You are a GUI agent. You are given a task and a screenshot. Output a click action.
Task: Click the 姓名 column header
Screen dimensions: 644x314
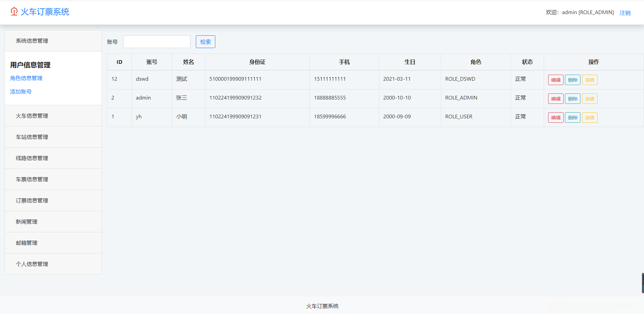coord(188,62)
